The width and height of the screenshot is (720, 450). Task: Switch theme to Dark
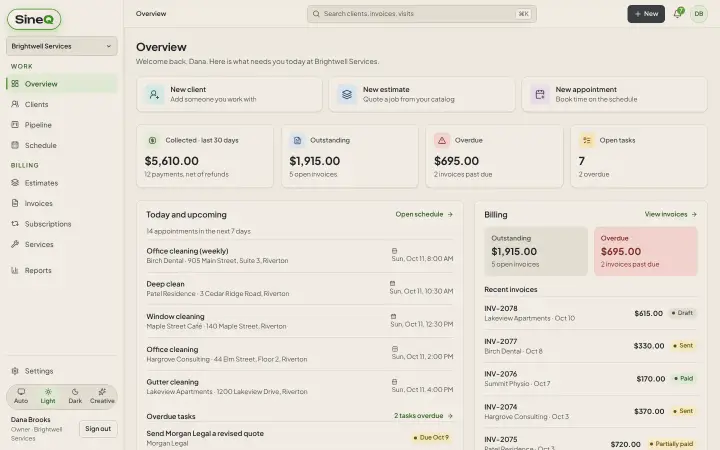75,396
